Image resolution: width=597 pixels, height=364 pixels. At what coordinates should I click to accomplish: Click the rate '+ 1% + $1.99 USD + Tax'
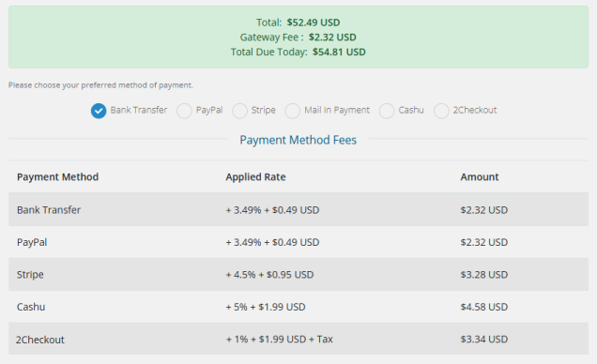280,340
